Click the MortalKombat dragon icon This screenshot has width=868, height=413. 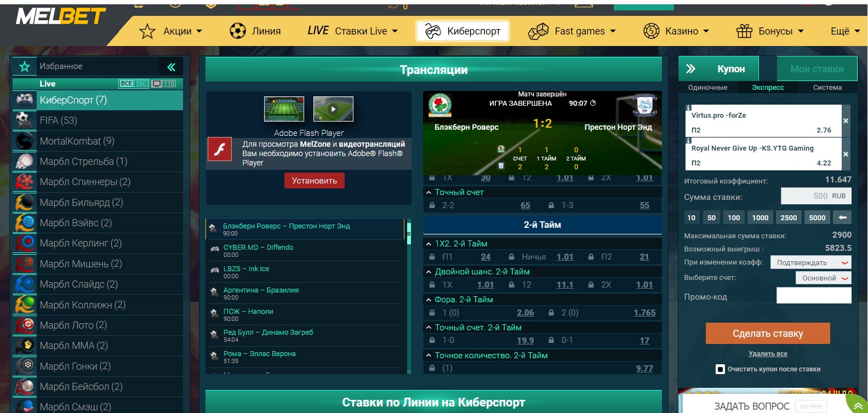(x=24, y=141)
